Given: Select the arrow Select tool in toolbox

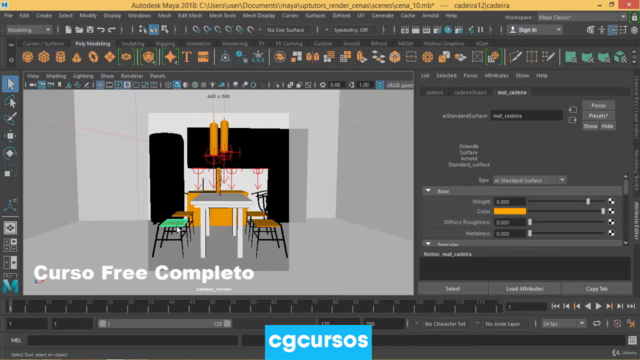Looking at the screenshot, I should (10, 84).
